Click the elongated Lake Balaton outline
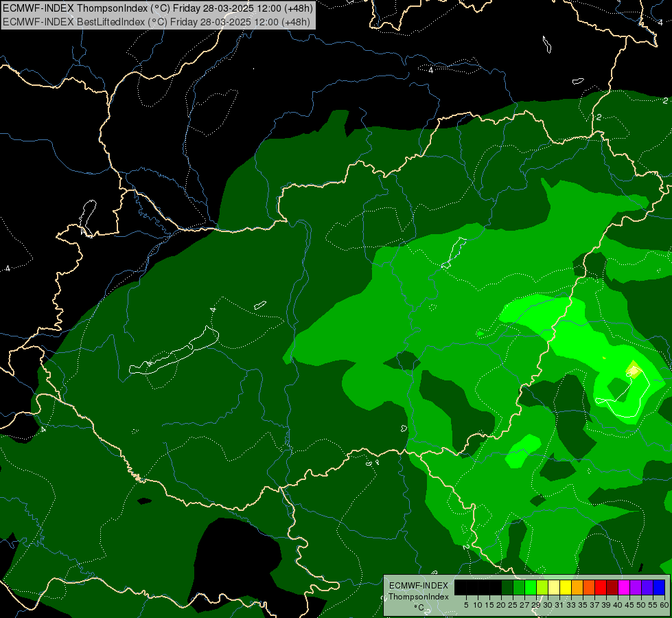The height and width of the screenshot is (618, 672). coord(174,350)
